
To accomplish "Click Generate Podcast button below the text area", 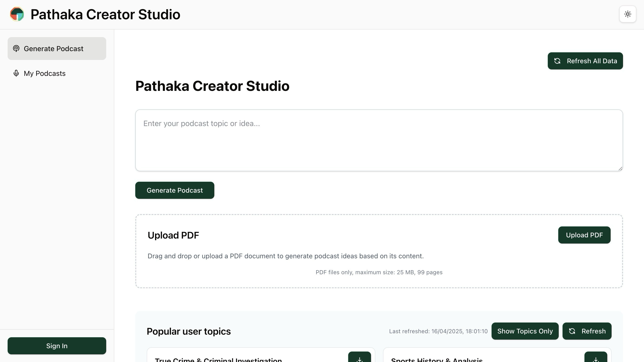I will click(175, 190).
